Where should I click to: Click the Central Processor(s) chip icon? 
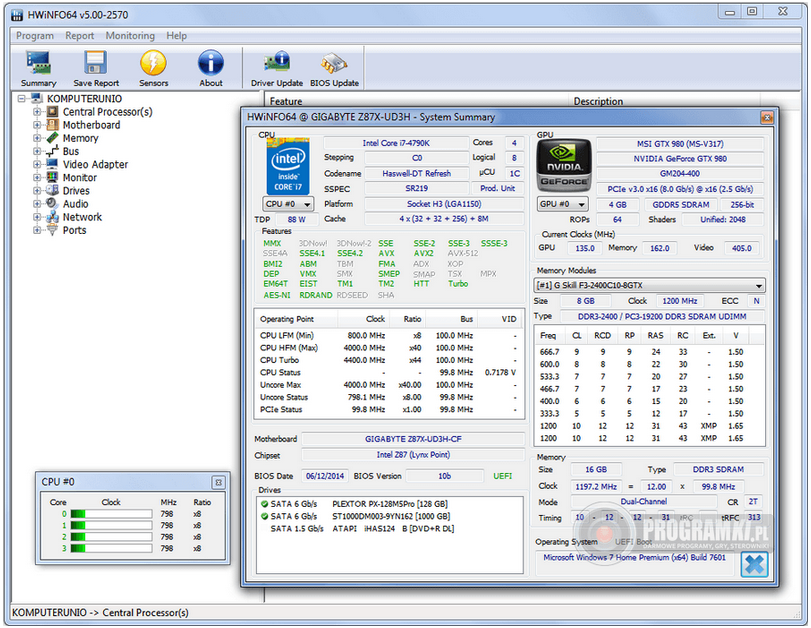coord(52,112)
